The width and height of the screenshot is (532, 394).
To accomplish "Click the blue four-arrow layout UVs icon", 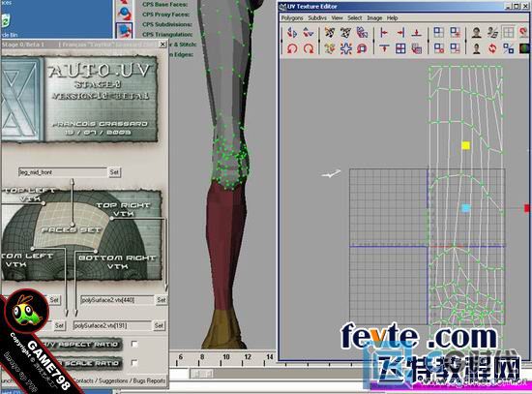I will [345, 48].
